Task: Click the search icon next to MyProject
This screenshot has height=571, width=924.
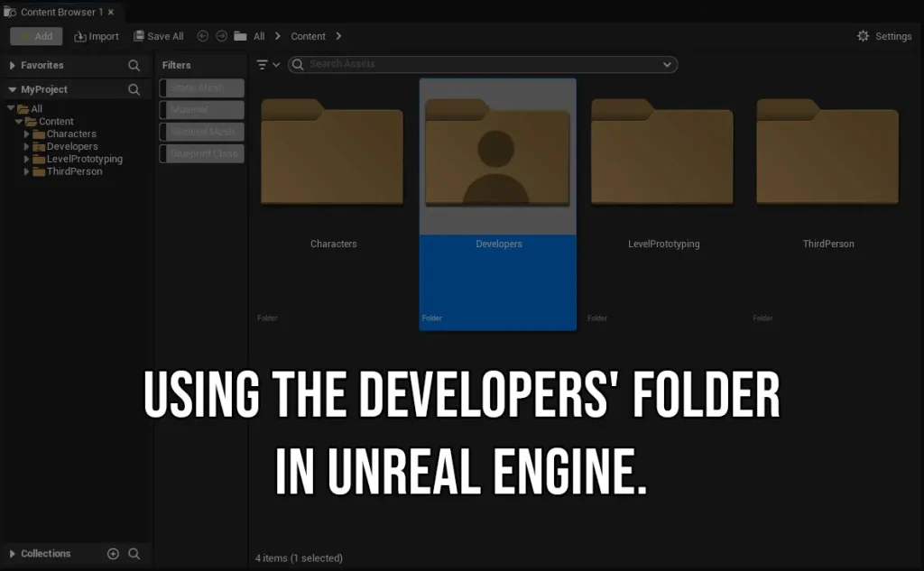Action: [134, 89]
